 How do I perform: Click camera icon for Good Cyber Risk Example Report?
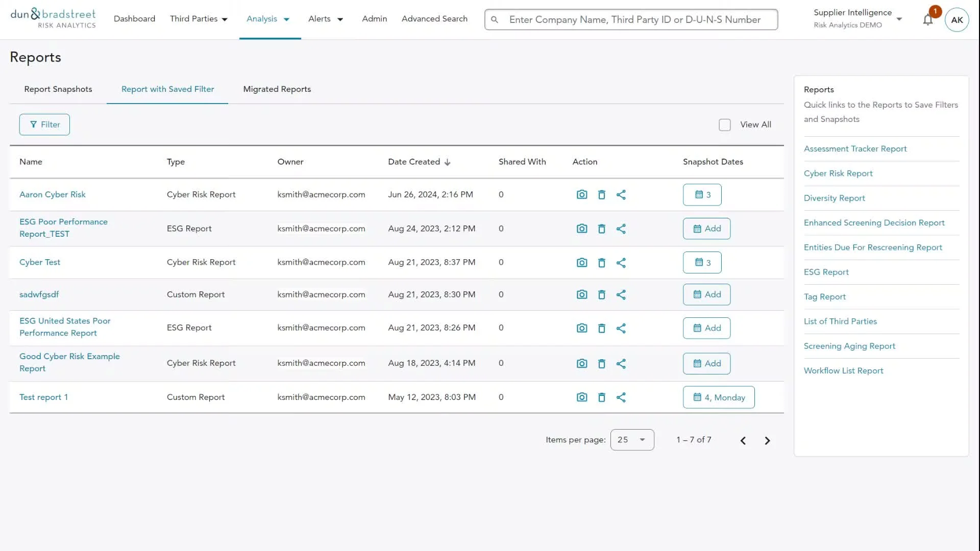581,363
